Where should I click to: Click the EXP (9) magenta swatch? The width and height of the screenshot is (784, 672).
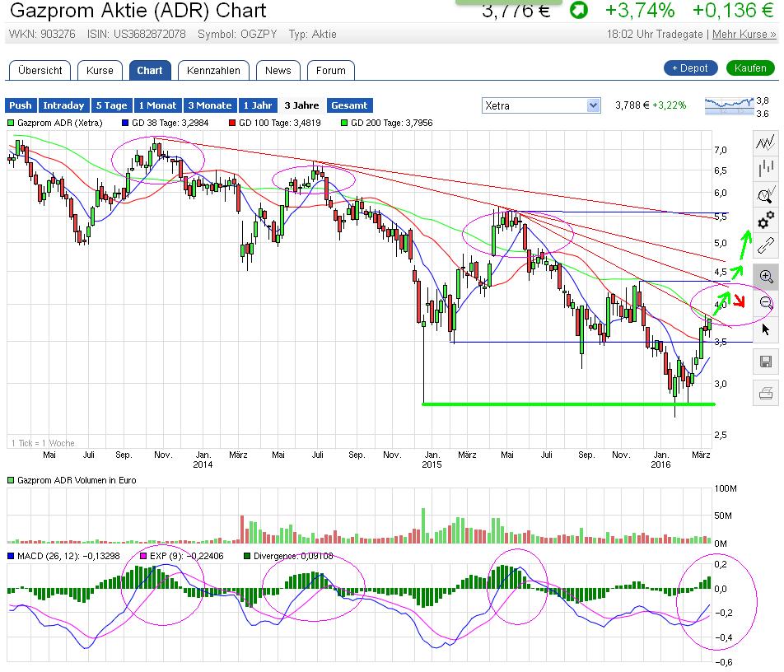(x=143, y=556)
